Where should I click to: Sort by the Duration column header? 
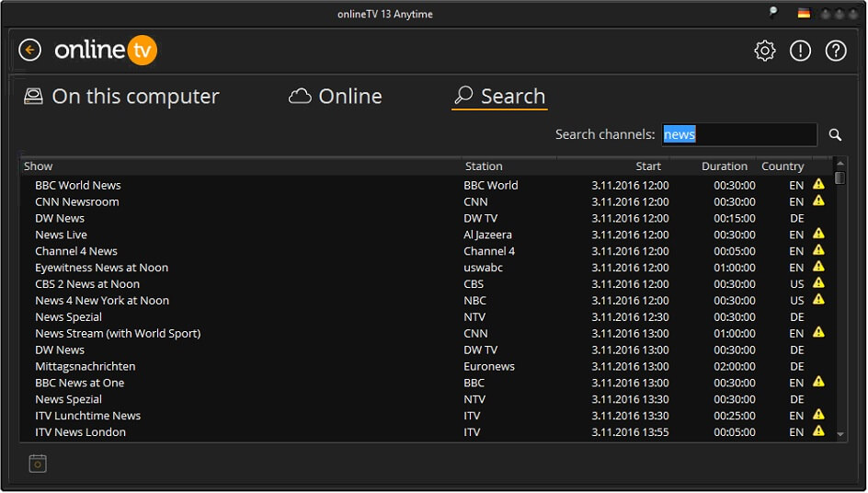click(724, 166)
